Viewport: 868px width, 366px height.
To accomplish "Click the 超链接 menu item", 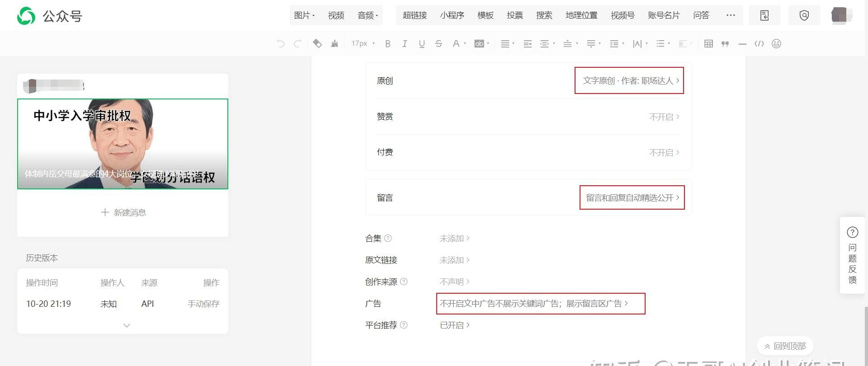I will click(x=415, y=15).
